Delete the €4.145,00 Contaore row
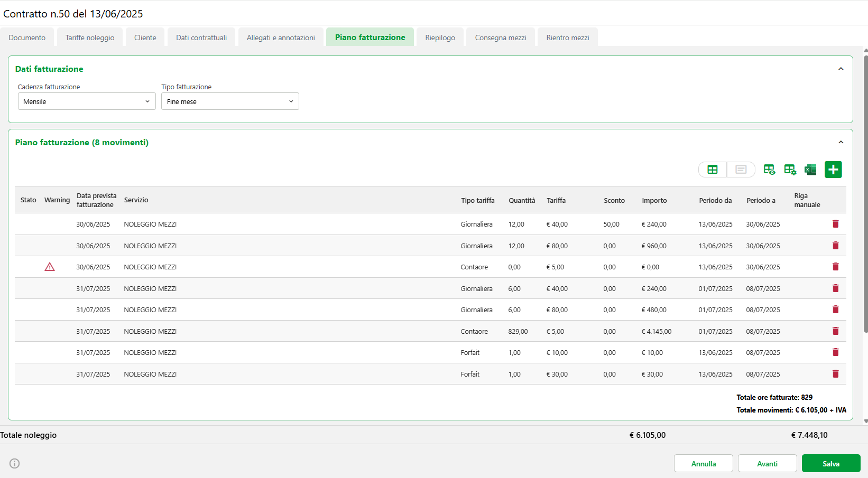Viewport: 868px width, 478px height. (x=836, y=331)
